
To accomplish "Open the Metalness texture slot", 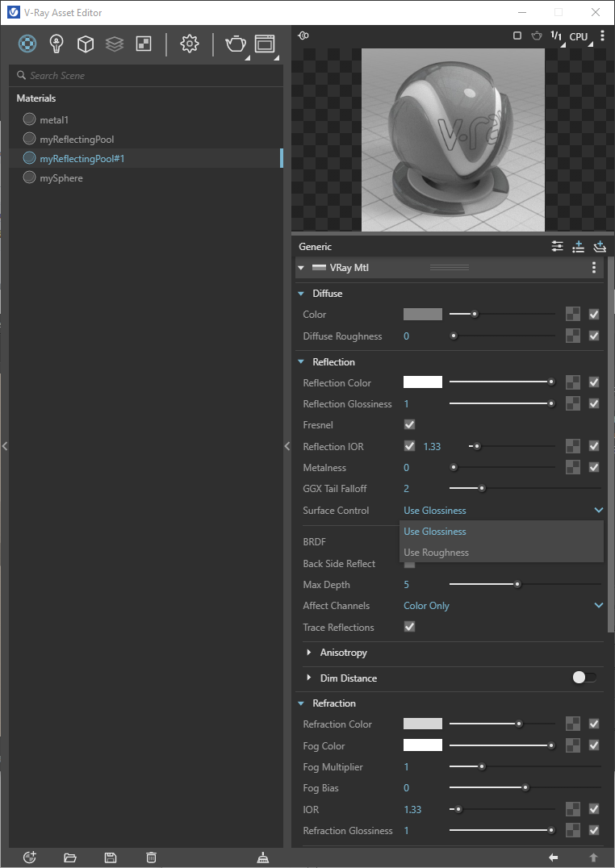I will pyautogui.click(x=573, y=468).
